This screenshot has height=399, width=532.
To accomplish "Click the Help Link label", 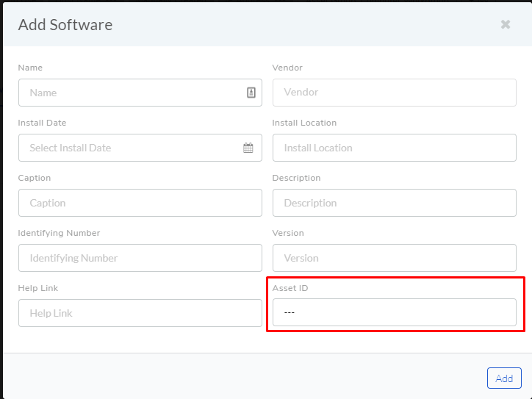I will coord(38,288).
